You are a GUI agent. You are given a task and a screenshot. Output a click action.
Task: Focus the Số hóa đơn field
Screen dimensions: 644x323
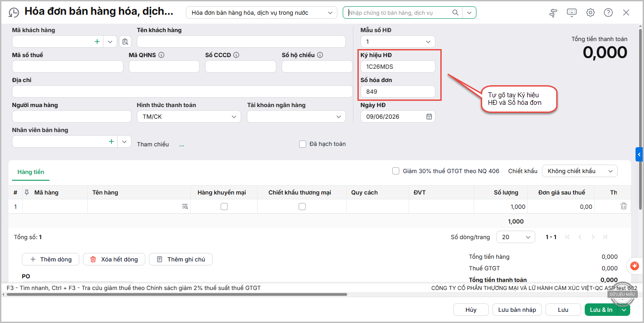[398, 91]
